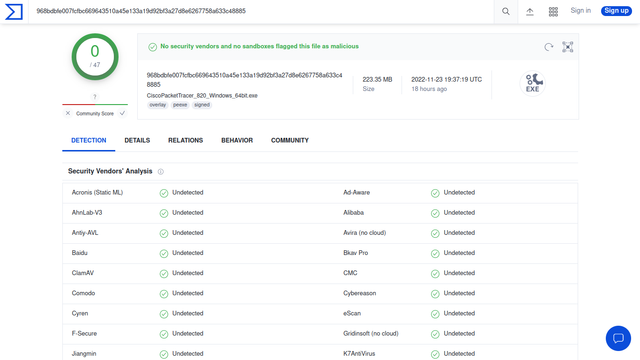The image size is (640, 360).
Task: Click the Ad-Aware undetected check icon
Action: point(435,193)
